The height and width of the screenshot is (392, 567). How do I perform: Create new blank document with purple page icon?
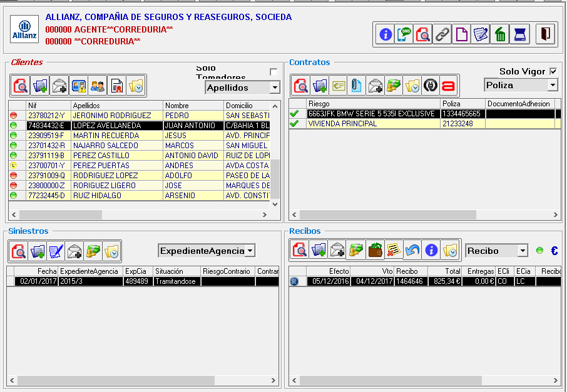point(461,34)
